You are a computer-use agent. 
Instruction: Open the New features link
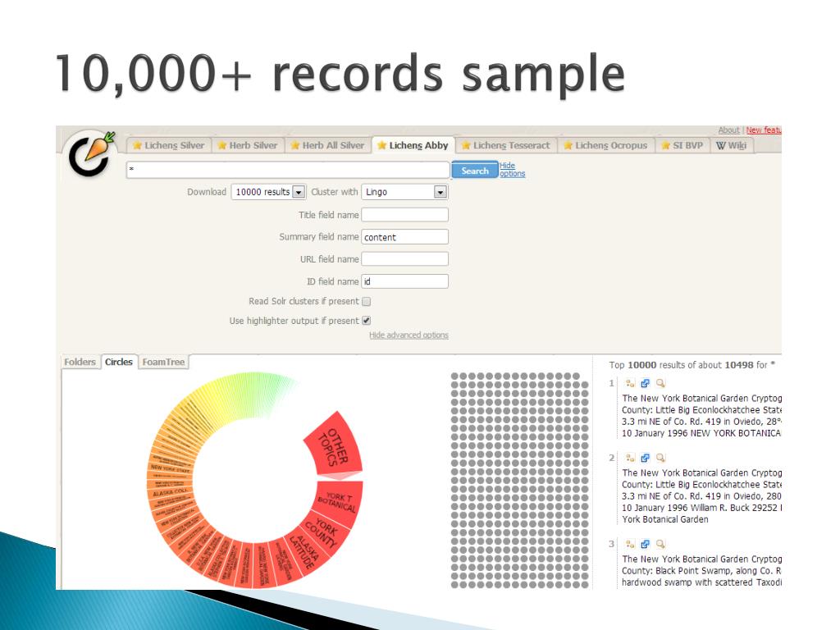coord(764,130)
